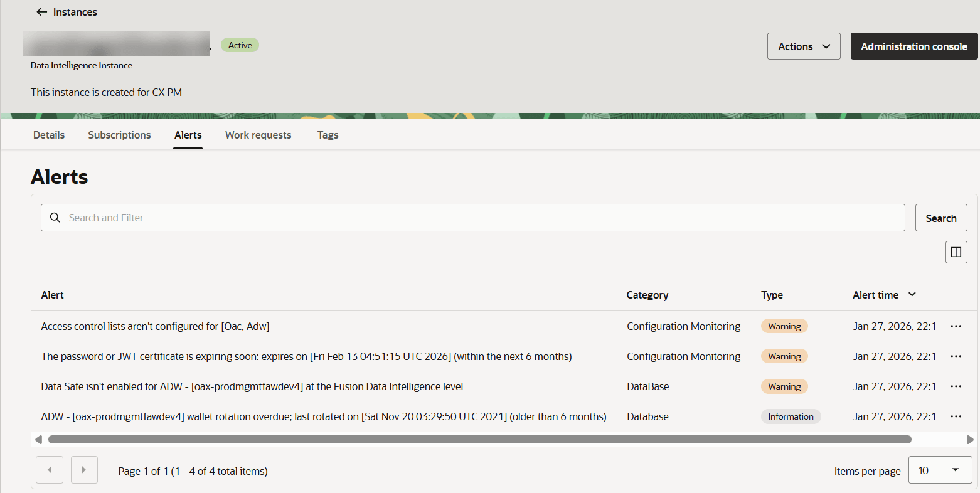This screenshot has width=980, height=493.
Task: Toggle sort order on the Alert time column
Action: click(911, 294)
